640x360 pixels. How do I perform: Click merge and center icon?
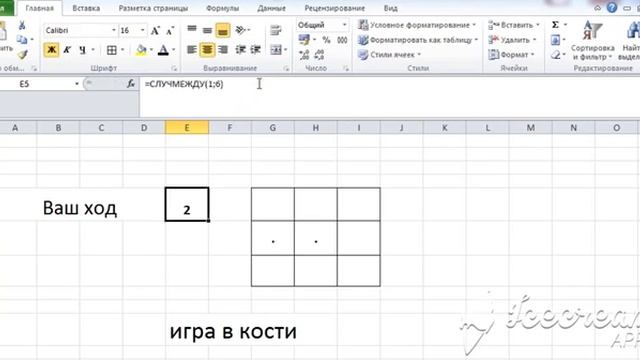[276, 50]
